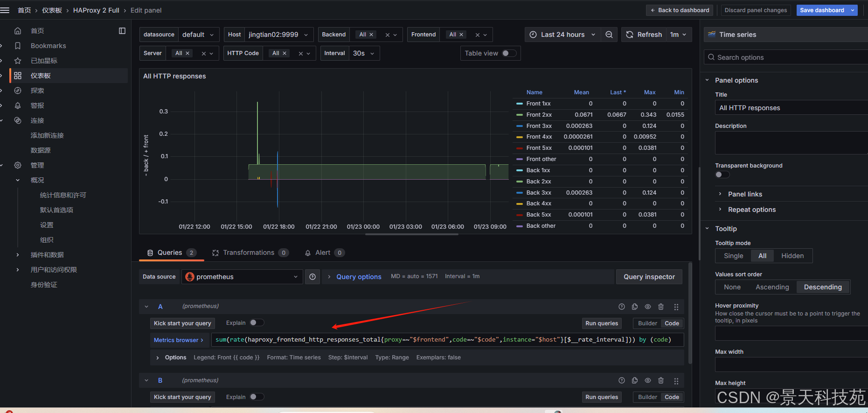Remove the All tag from Frontend

461,35
